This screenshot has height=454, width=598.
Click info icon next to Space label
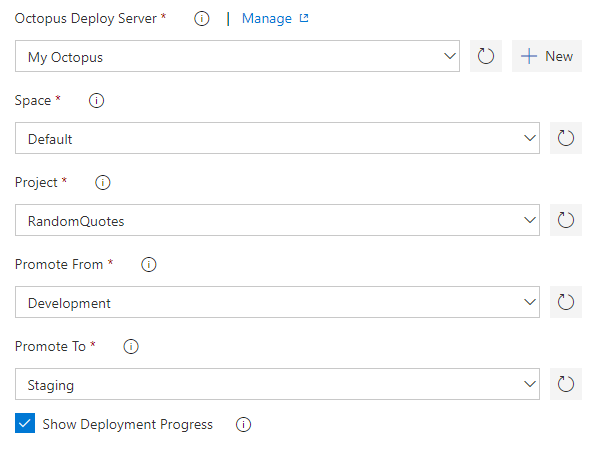click(x=96, y=101)
